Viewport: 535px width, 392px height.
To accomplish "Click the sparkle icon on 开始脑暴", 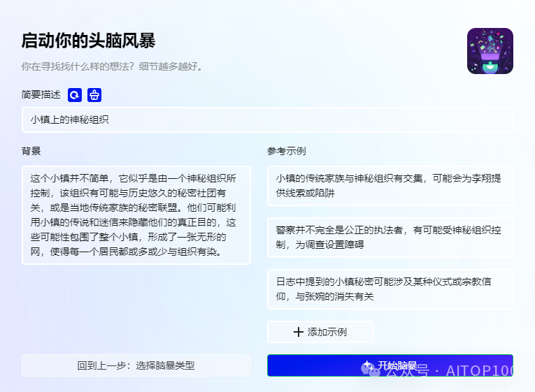I will tap(368, 365).
